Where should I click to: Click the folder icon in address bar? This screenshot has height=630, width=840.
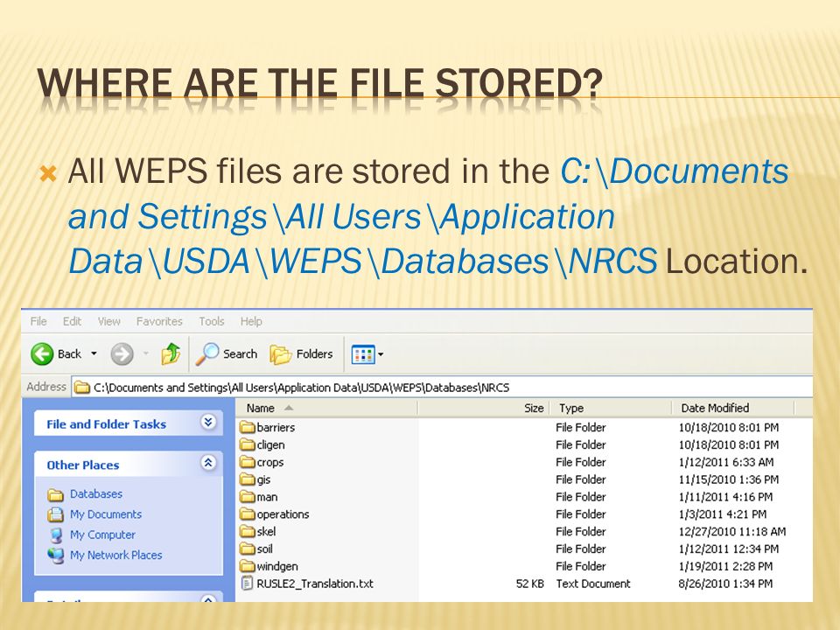click(82, 388)
